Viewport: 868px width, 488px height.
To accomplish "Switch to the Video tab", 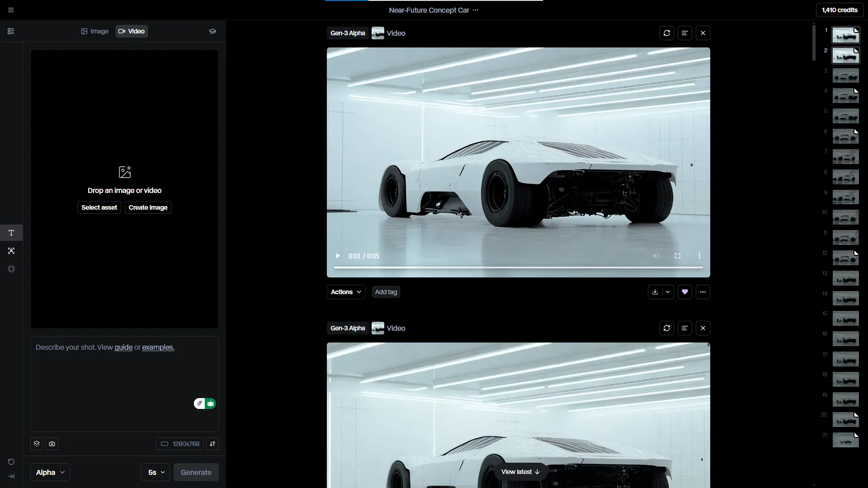I will tap(132, 31).
